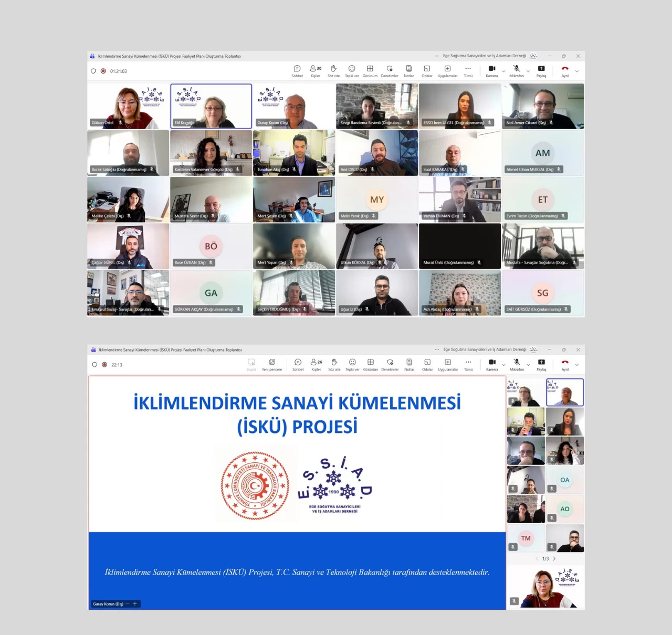Viewport: 672px width, 635px height.
Task: Click Paylaş share button in lower window
Action: (x=541, y=364)
